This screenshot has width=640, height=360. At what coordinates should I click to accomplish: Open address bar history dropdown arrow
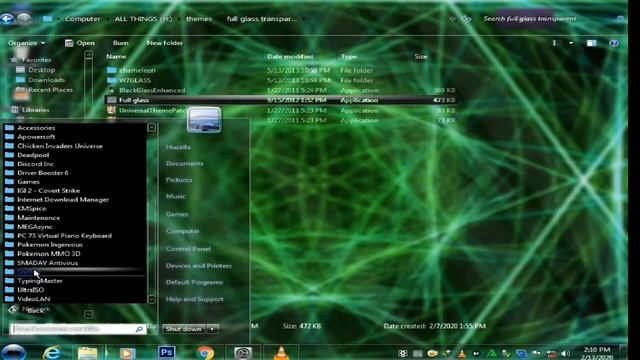(x=452, y=19)
